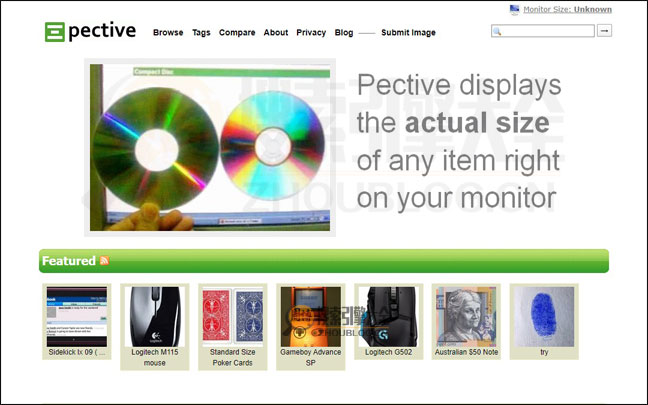Click the 'Standard Size Poker Cards' caption
The image size is (648, 405).
click(x=233, y=357)
